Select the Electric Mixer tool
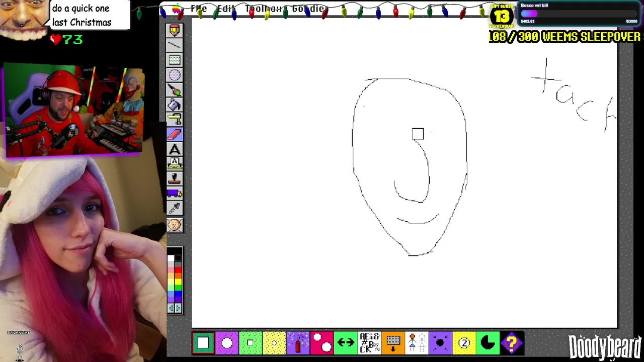Viewport: 644px width, 362px height. click(x=175, y=120)
